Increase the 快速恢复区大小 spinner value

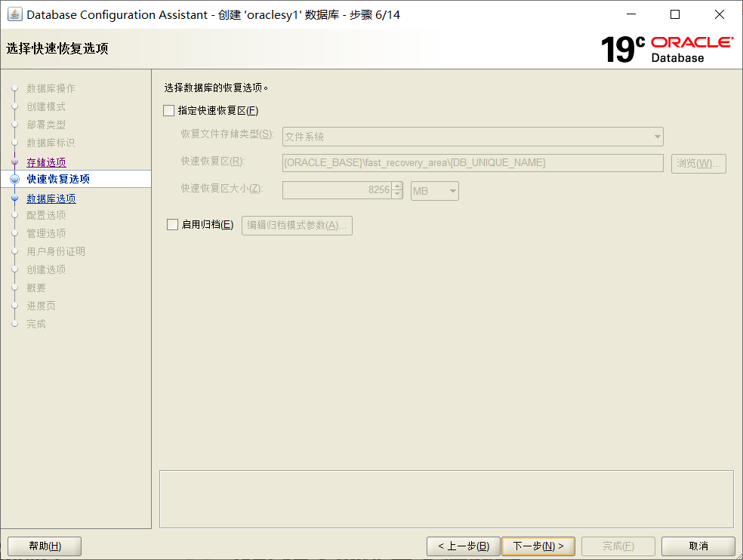(398, 186)
